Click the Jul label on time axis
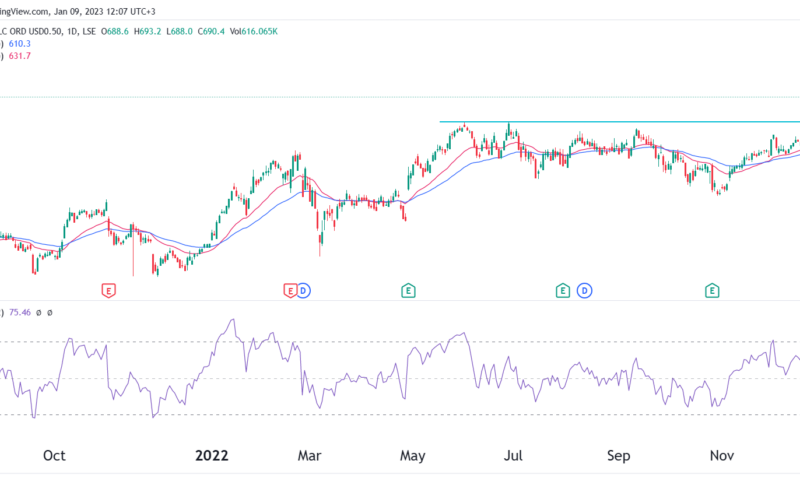 pos(513,455)
